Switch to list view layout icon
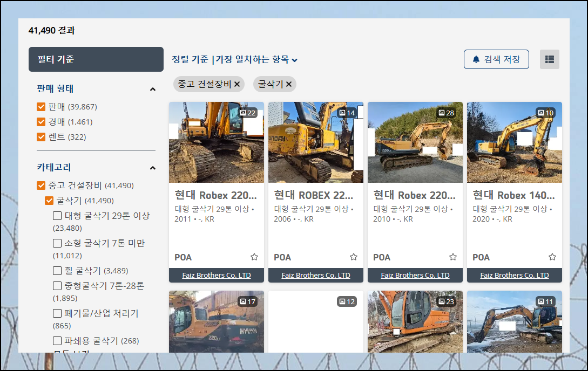The height and width of the screenshot is (371, 588). pyautogui.click(x=549, y=59)
